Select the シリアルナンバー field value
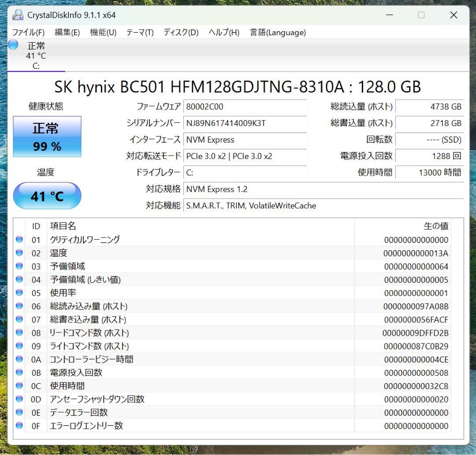The image size is (476, 455). tap(245, 123)
